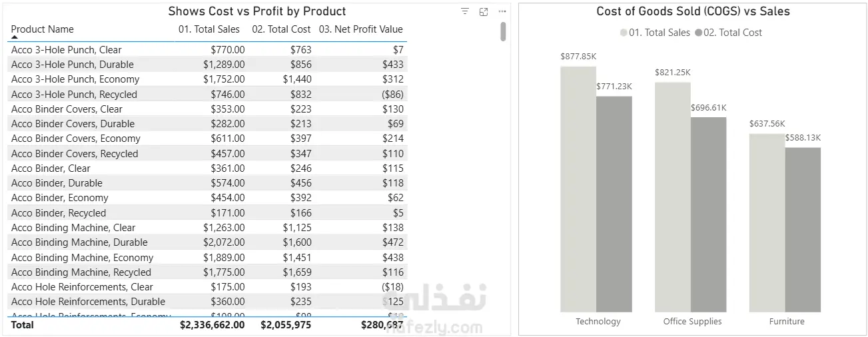Select the Office Supplies Total Sales bar

click(672, 197)
